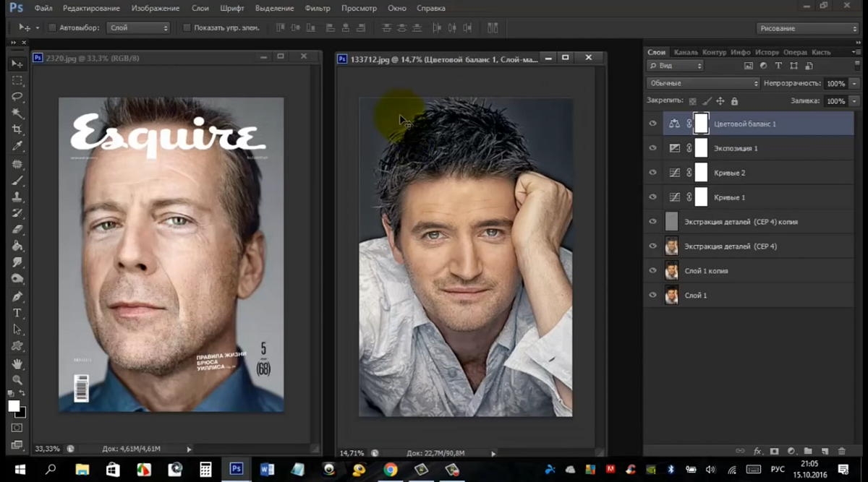The width and height of the screenshot is (868, 482).
Task: Open status arrow in 2320.jpg window
Action: (189, 449)
